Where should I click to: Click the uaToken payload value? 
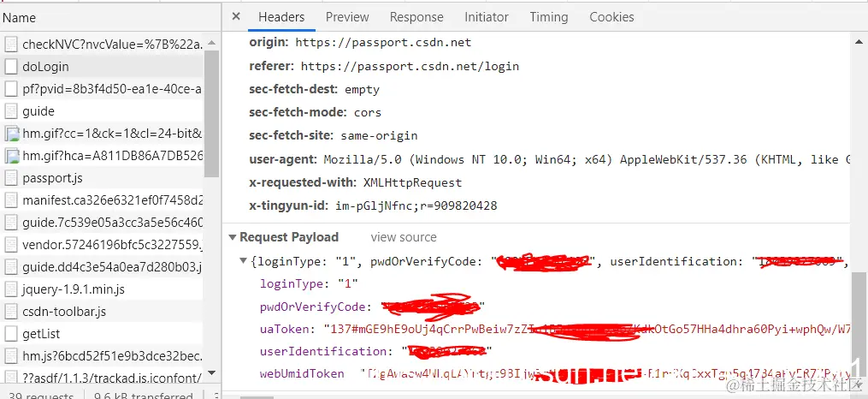[x=587, y=329]
